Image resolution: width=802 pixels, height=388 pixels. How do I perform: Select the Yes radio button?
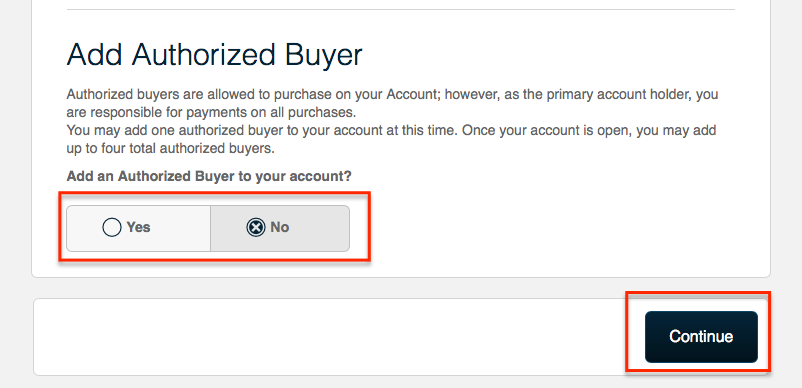[139, 228]
